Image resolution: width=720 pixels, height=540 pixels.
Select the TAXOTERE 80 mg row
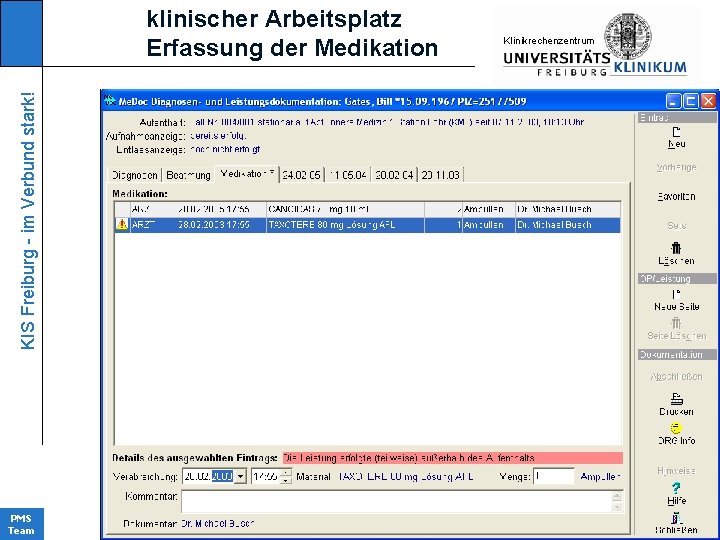(x=367, y=225)
